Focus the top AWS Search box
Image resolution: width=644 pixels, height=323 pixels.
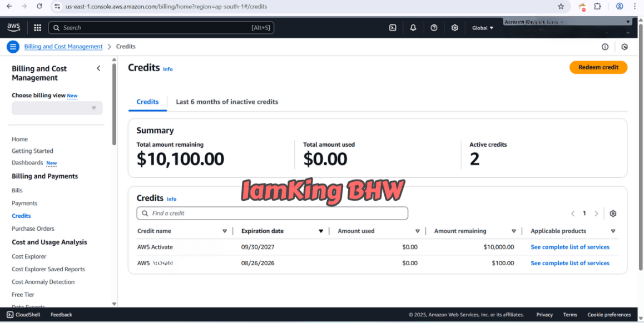(x=161, y=27)
